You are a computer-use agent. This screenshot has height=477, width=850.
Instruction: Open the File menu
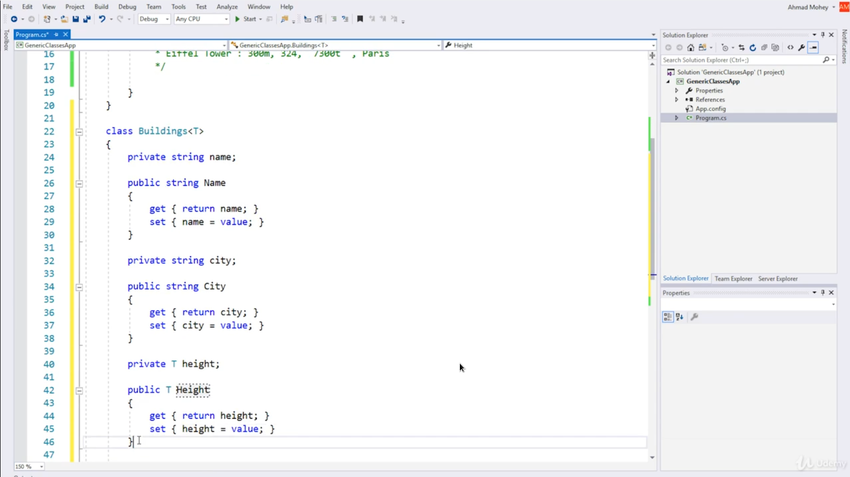(x=8, y=7)
